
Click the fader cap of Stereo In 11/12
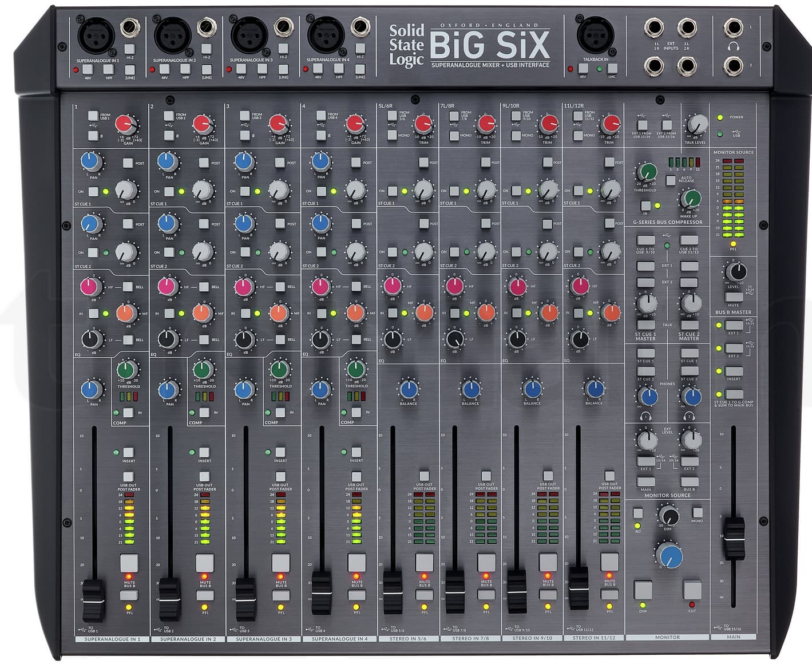coord(579,587)
